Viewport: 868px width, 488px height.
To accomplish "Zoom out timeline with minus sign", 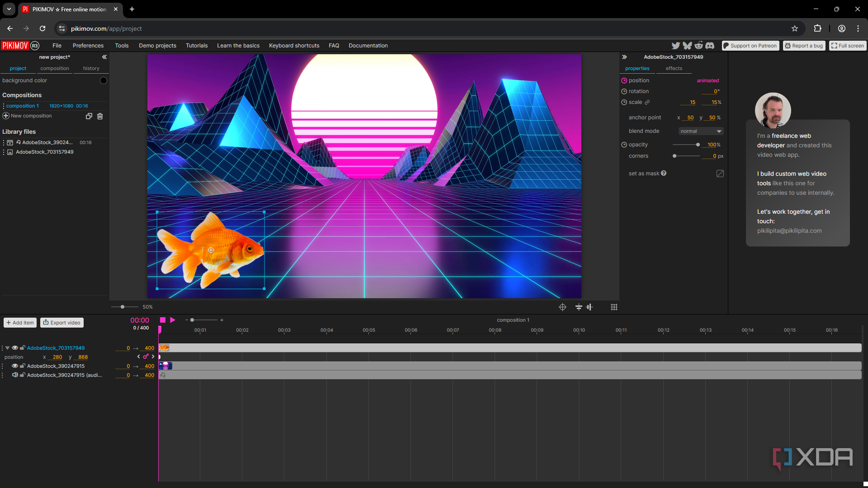I will [x=186, y=320].
